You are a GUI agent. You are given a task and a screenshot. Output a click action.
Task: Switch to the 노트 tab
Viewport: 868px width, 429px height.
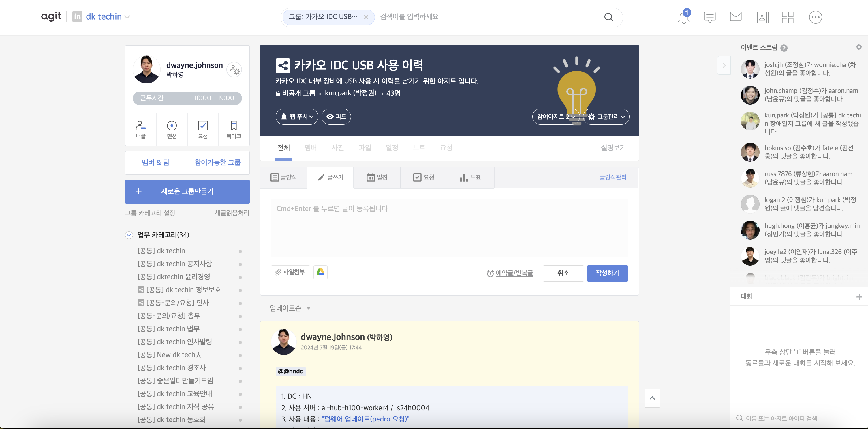[x=419, y=148]
